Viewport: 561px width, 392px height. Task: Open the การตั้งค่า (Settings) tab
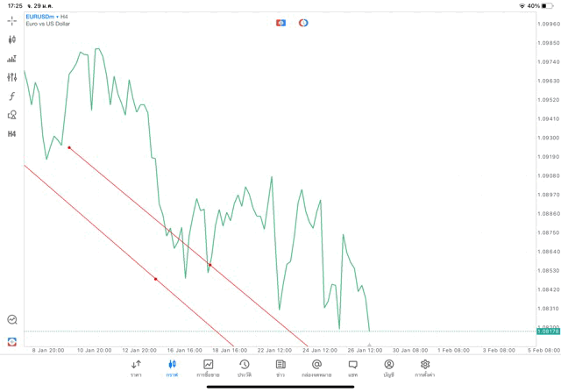point(425,367)
